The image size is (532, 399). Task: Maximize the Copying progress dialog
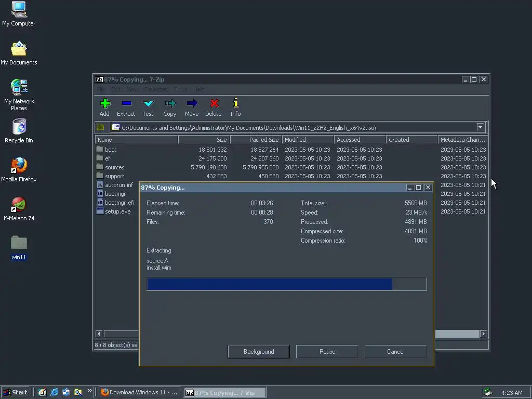[419, 188]
